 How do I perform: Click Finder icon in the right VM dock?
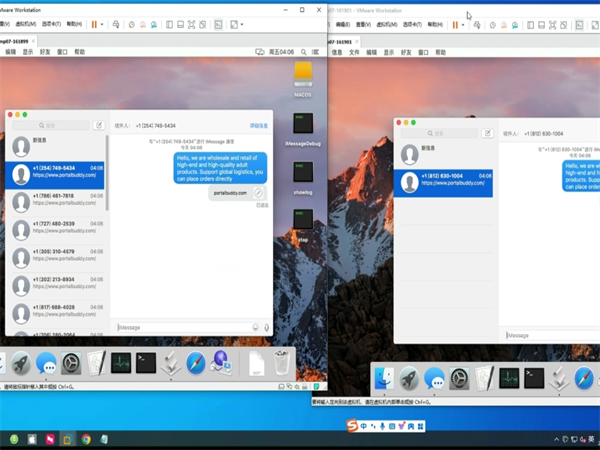pos(384,379)
